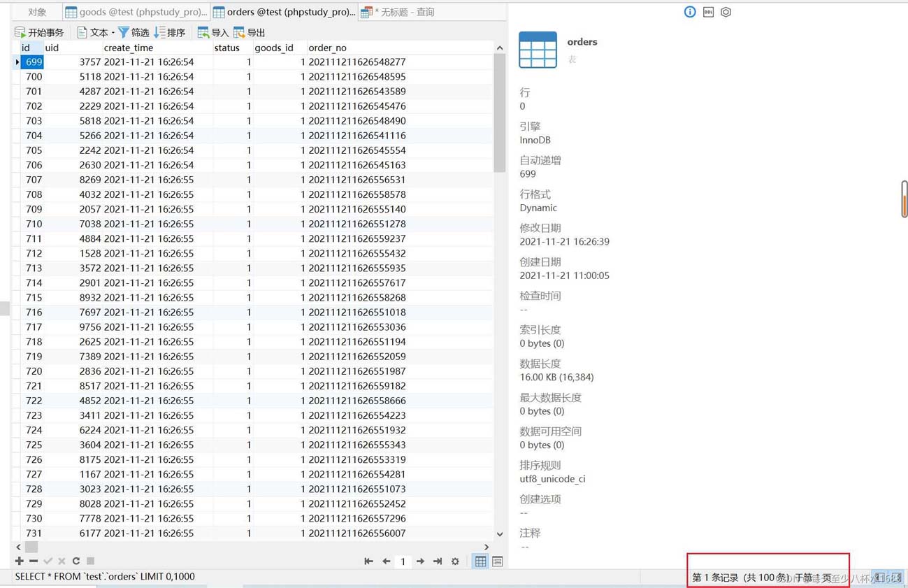Image resolution: width=908 pixels, height=588 pixels.
Task: Go to the last page of records
Action: 438,561
